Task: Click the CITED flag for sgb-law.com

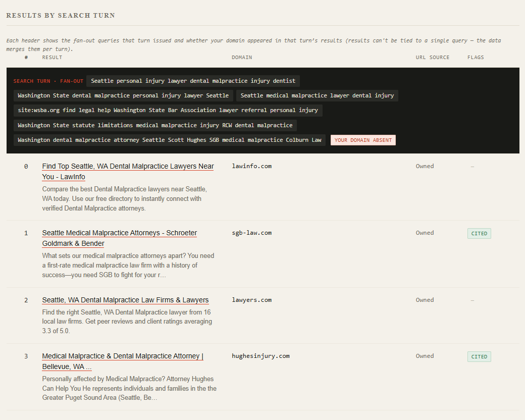Action: click(x=479, y=233)
